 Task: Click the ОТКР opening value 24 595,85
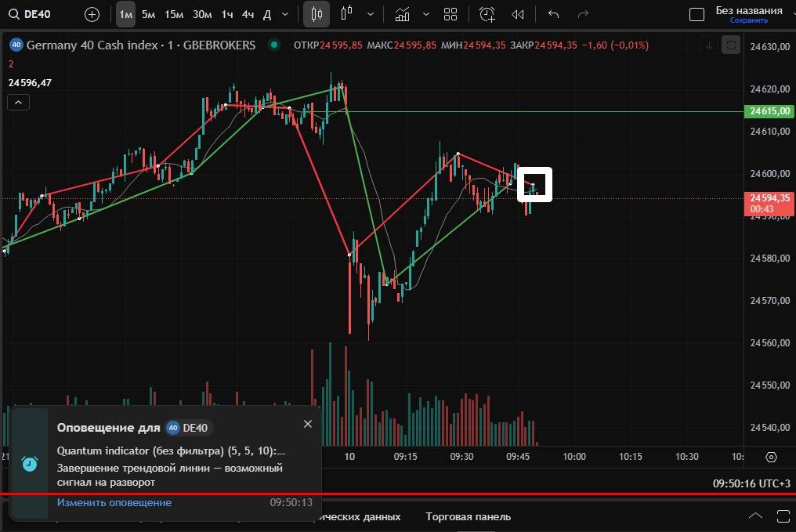[x=341, y=45]
